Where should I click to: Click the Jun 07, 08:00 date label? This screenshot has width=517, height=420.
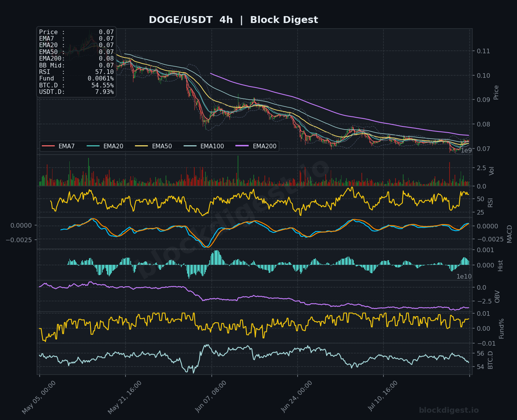pyautogui.click(x=211, y=397)
